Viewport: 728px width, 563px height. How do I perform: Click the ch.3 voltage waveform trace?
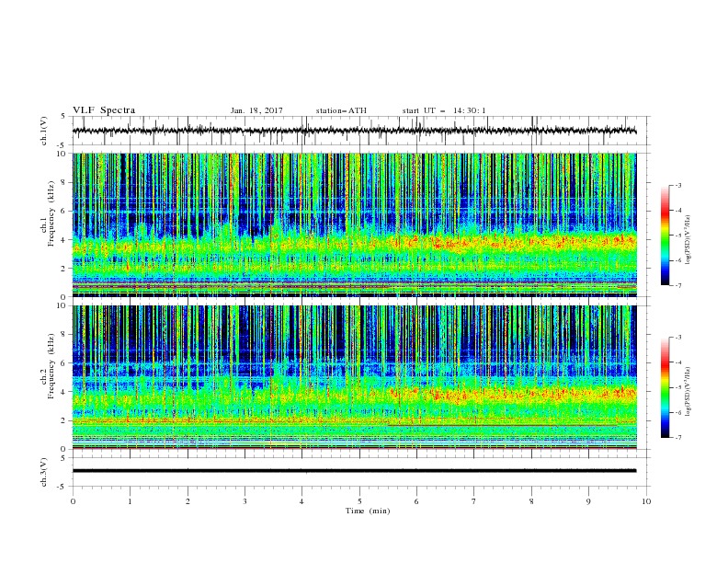[x=354, y=471]
